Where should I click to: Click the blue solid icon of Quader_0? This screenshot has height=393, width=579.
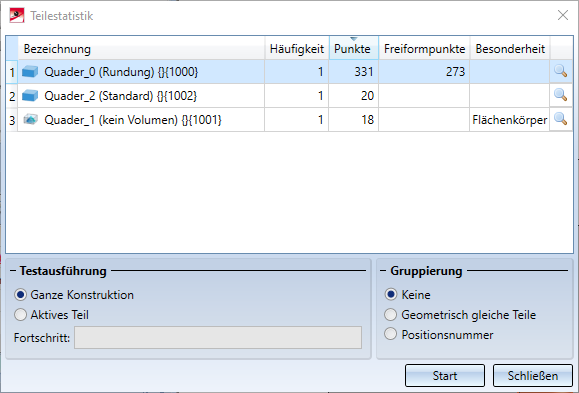(30, 72)
